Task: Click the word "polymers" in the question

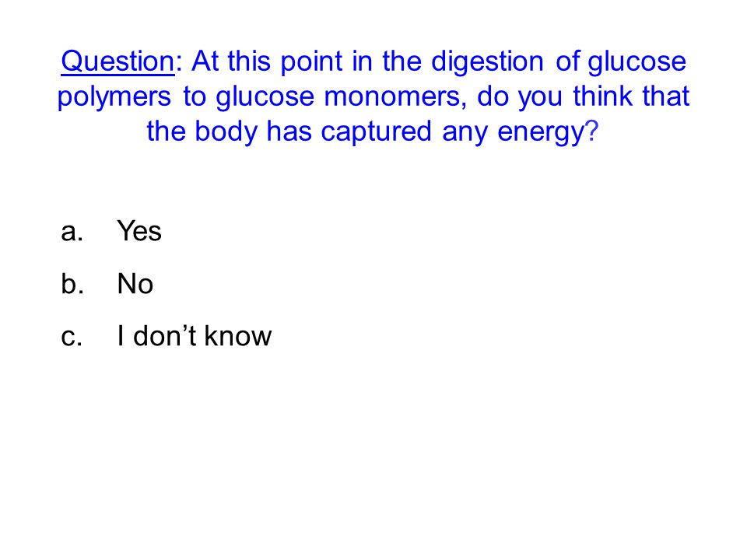Action: pos(114,98)
